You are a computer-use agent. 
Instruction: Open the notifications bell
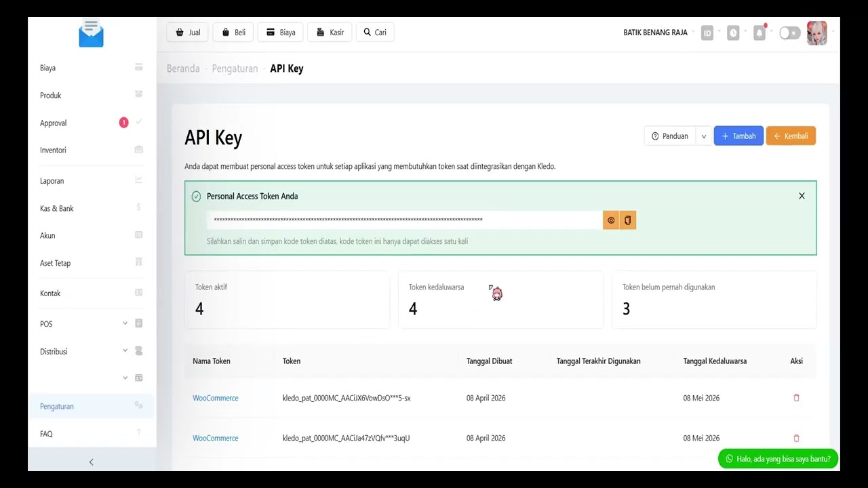pos(759,33)
